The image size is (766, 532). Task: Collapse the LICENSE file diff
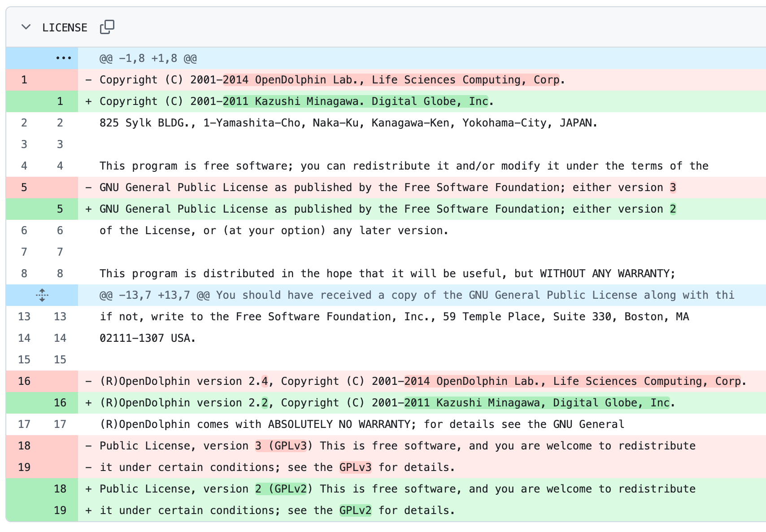point(26,27)
